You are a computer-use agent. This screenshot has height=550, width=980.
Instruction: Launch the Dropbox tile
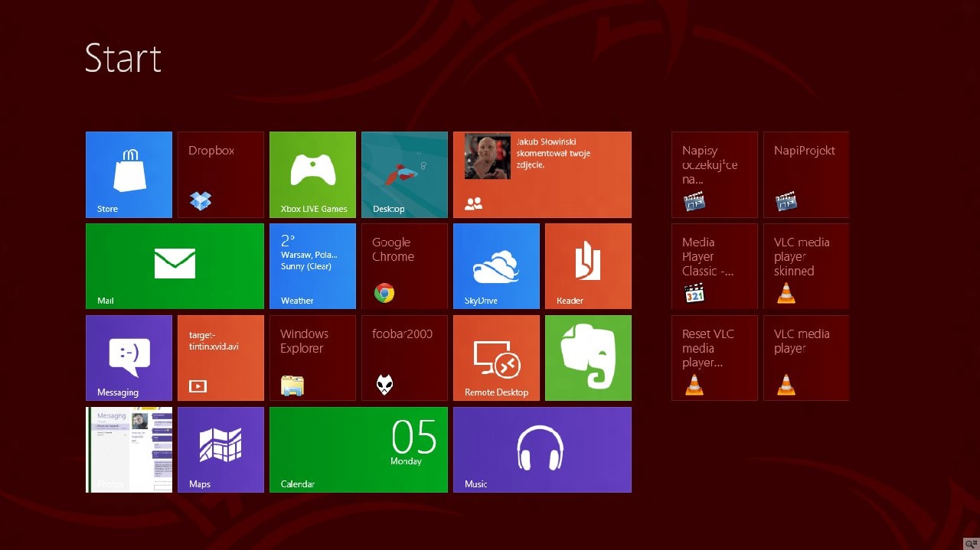220,174
